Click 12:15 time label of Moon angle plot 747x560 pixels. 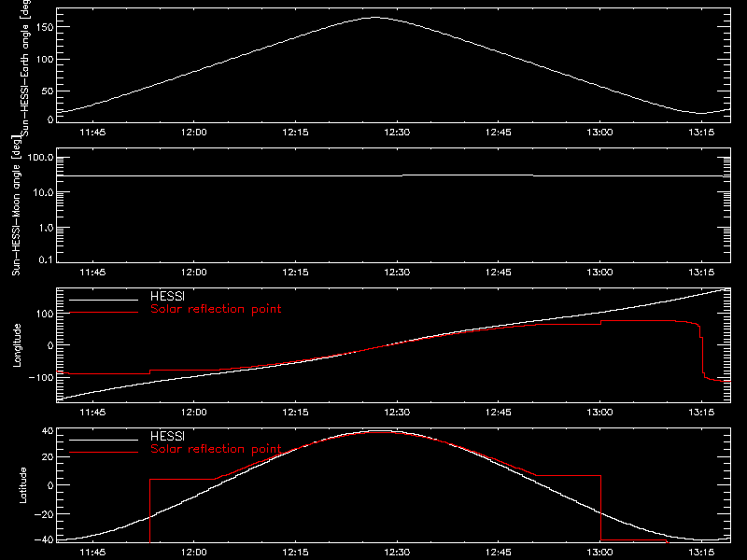(295, 273)
